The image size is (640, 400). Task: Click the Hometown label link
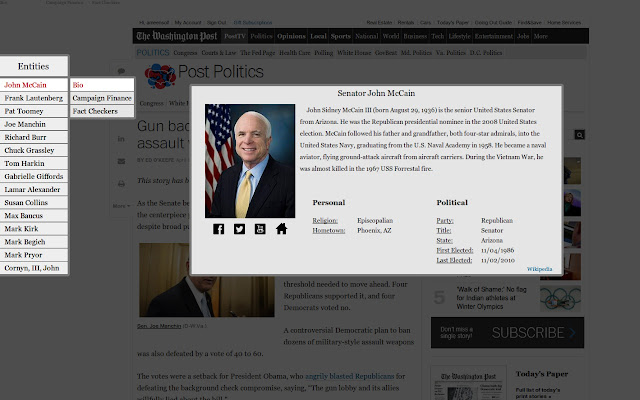click(x=329, y=230)
